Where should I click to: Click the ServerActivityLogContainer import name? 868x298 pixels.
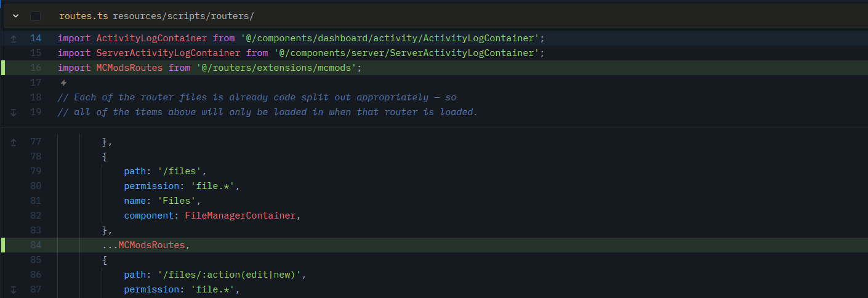(168, 53)
